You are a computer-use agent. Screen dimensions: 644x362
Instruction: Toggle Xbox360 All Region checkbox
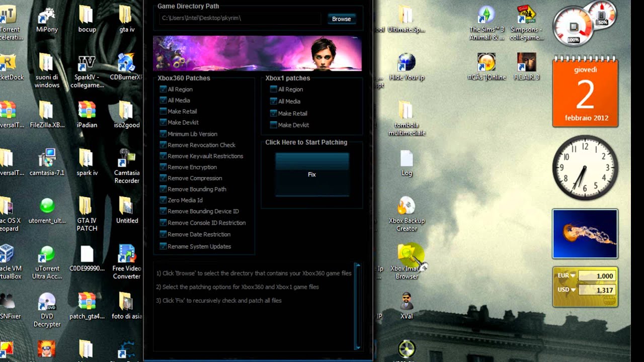point(163,89)
